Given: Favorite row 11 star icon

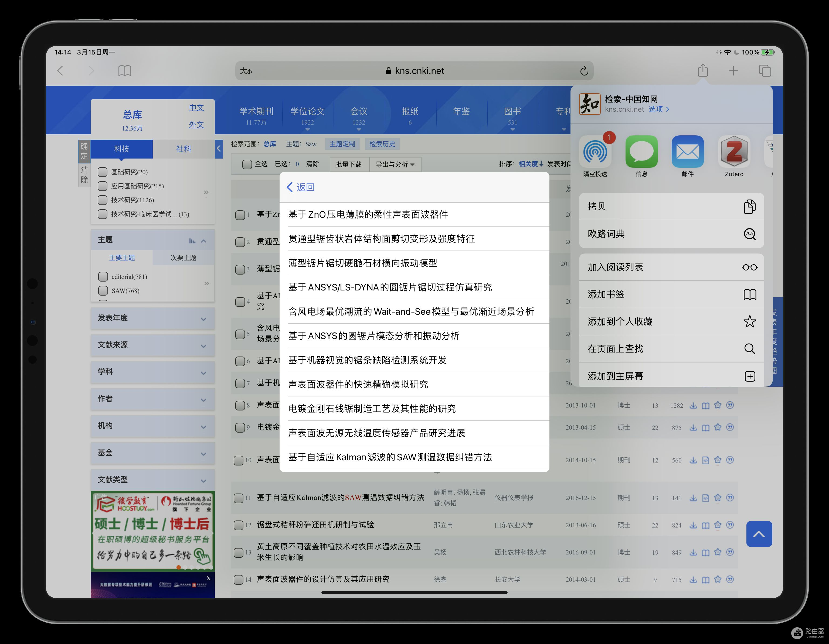Looking at the screenshot, I should coord(717,498).
